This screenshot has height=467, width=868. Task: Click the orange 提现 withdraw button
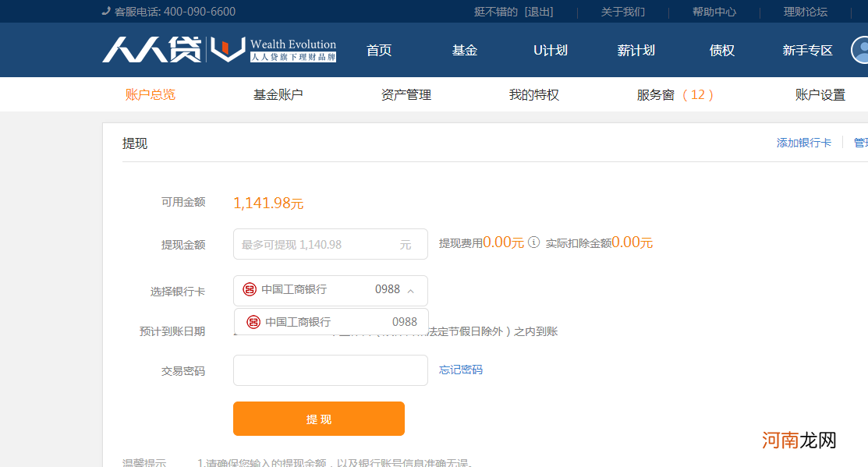(x=318, y=419)
